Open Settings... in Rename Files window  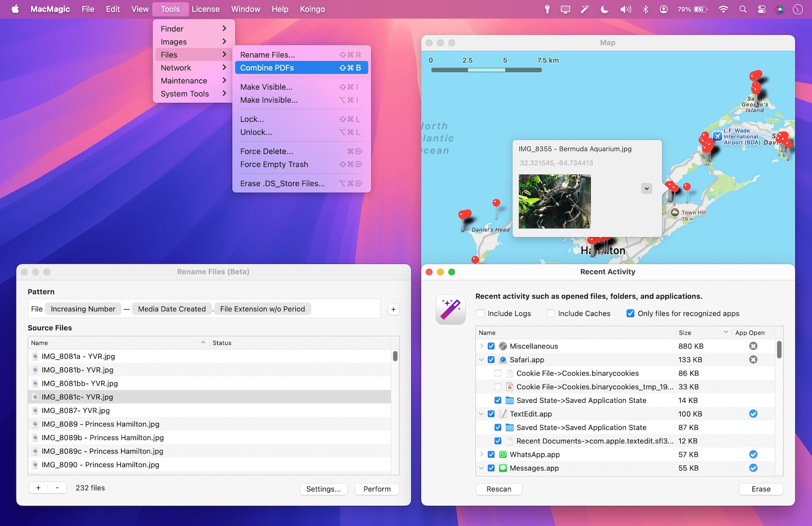[323, 489]
